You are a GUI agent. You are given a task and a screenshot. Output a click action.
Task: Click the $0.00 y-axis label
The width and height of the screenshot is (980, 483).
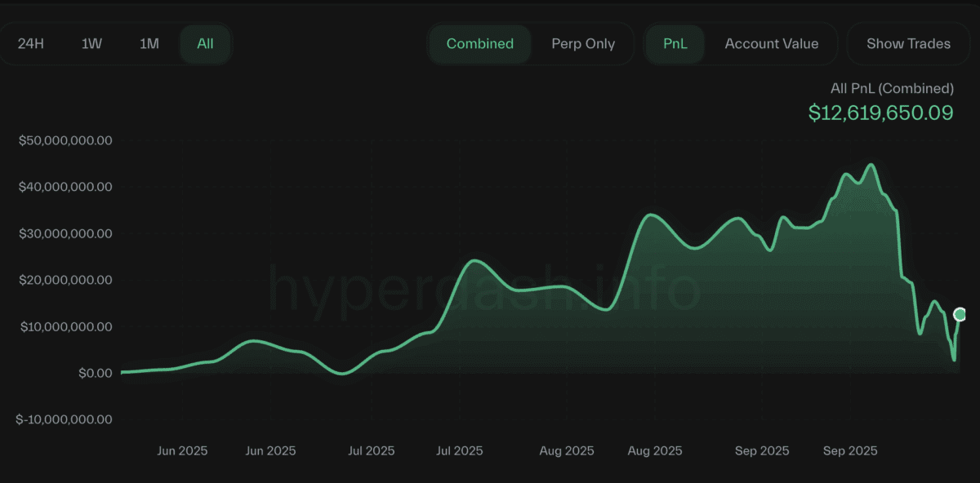point(95,373)
